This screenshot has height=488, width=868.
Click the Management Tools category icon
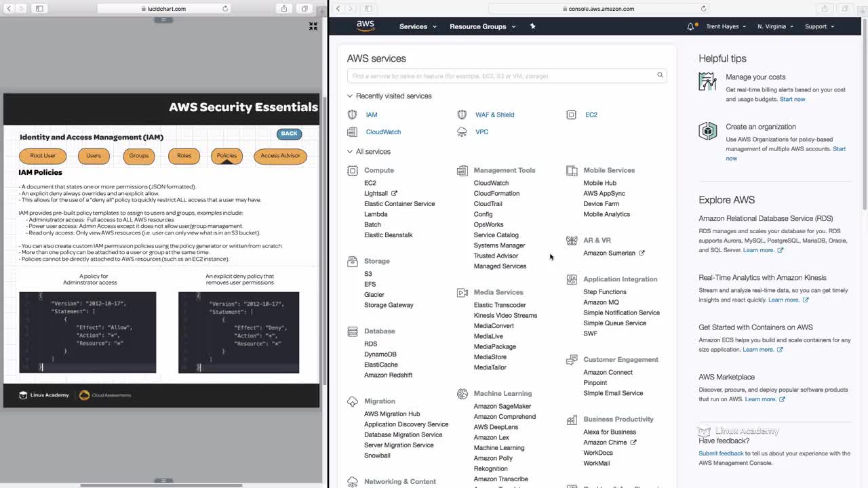(462, 171)
